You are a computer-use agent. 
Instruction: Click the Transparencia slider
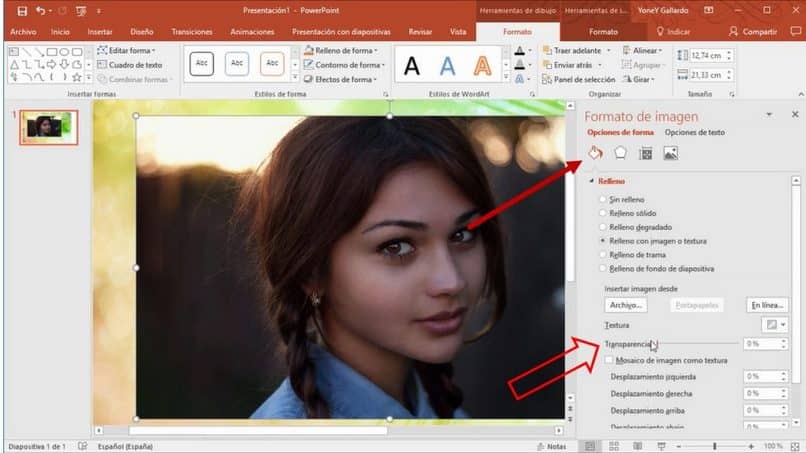click(x=698, y=343)
